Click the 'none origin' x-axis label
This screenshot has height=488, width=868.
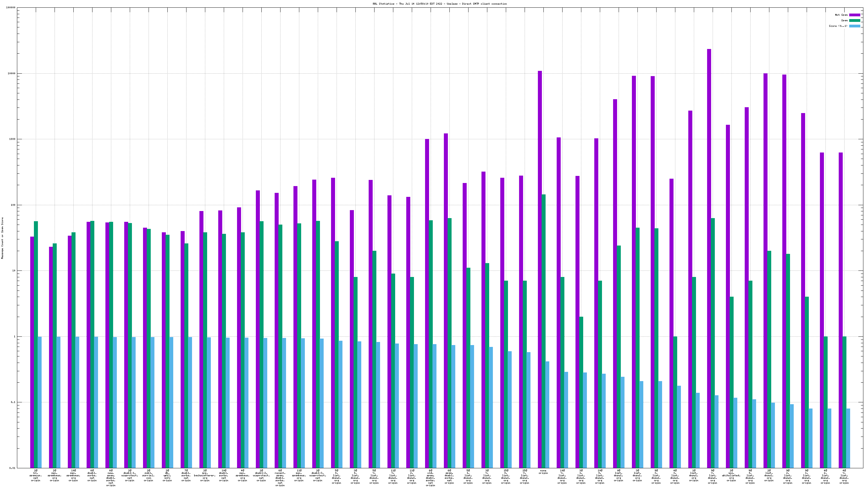[543, 472]
